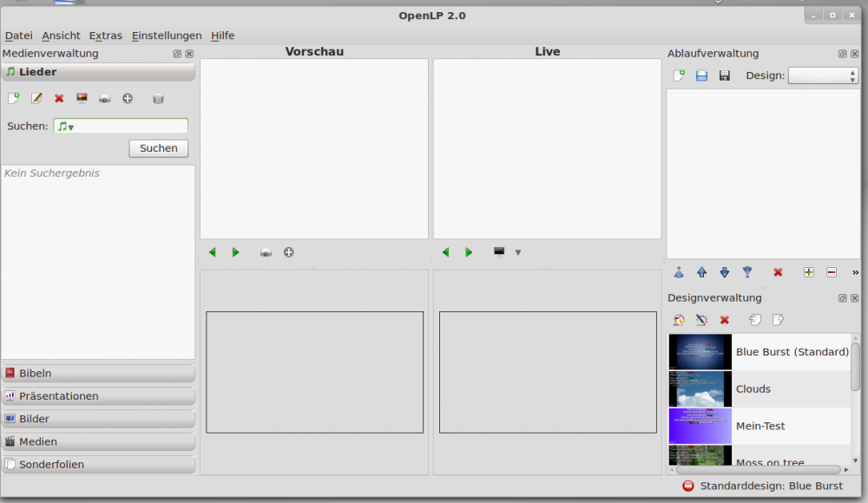
Task: Add preview item to service
Action: click(288, 252)
